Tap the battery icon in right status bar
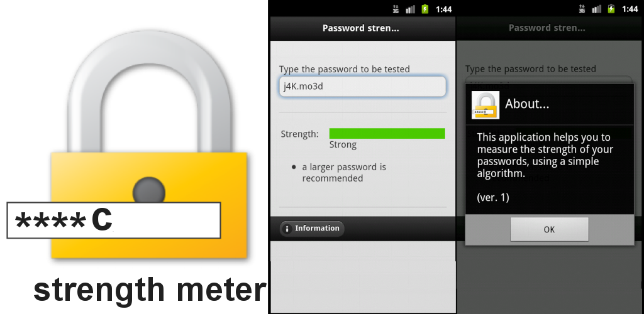The height and width of the screenshot is (314, 644). click(x=611, y=9)
